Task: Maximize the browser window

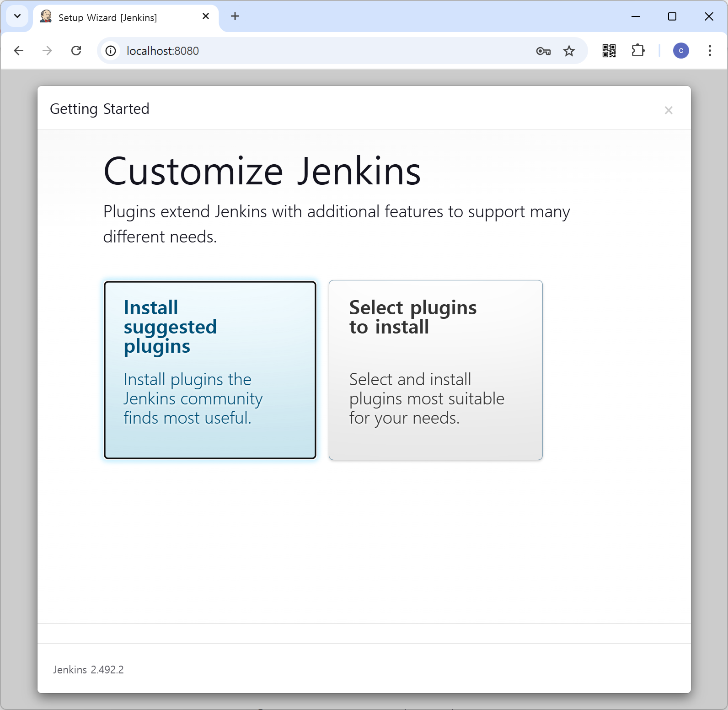Action: 672,16
